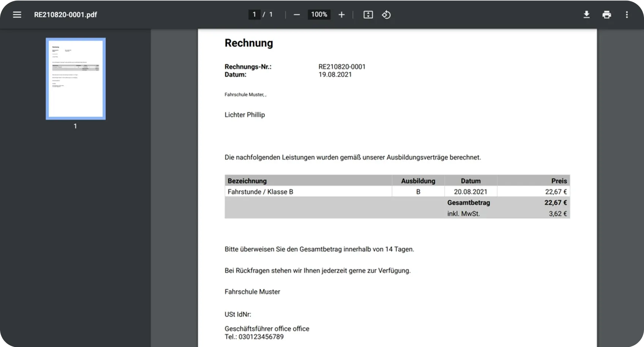The height and width of the screenshot is (347, 644).
Task: Click the Fahrstunde / Klasse B table cell
Action: pyautogui.click(x=260, y=192)
